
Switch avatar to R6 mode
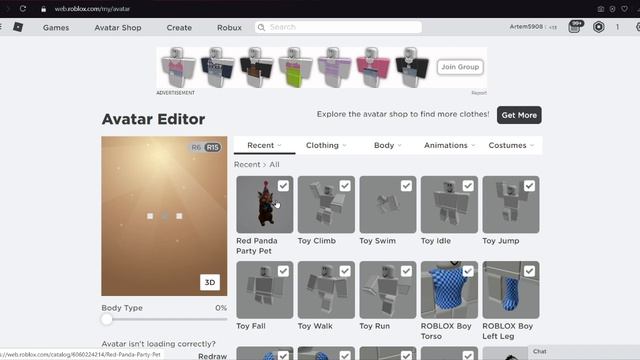[x=196, y=147]
